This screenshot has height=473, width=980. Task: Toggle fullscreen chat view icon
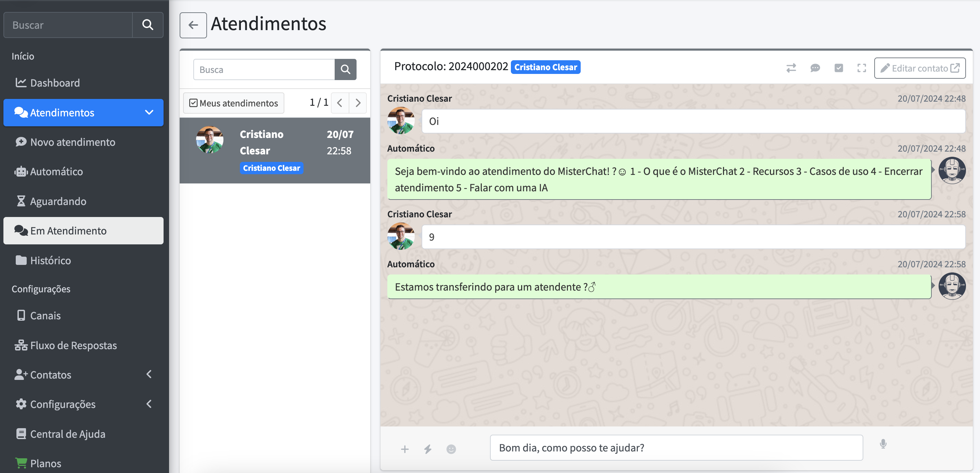pos(862,68)
